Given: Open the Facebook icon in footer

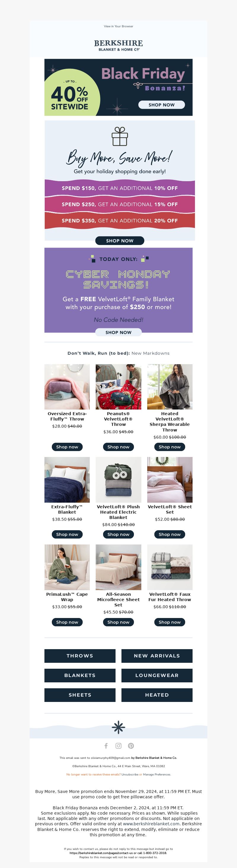Looking at the screenshot, I should tap(106, 746).
